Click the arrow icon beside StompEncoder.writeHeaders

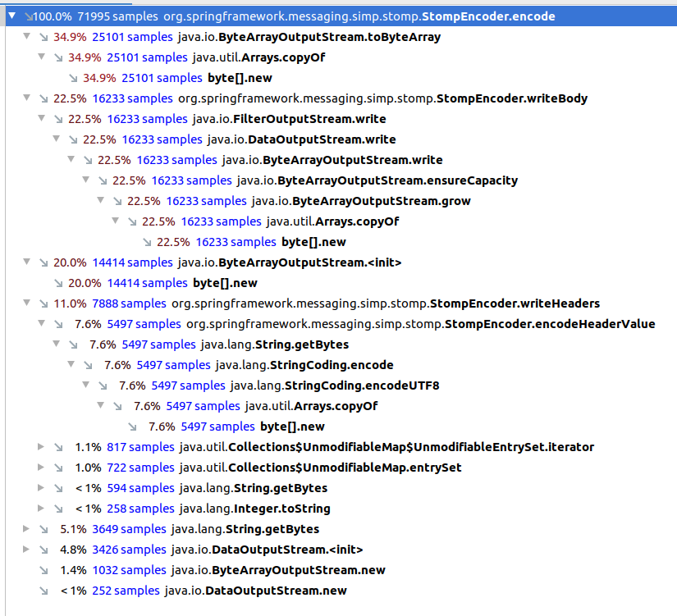tap(43, 303)
